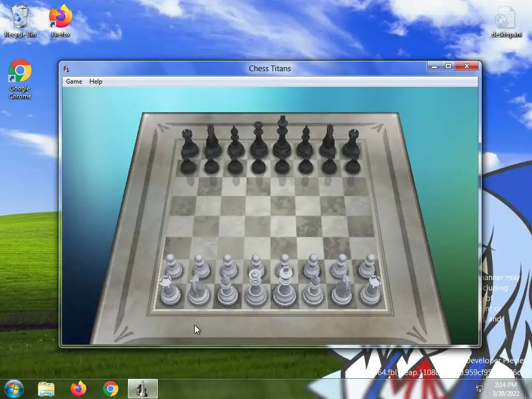
Task: Choose the white queenside bishop
Action: 227,291
